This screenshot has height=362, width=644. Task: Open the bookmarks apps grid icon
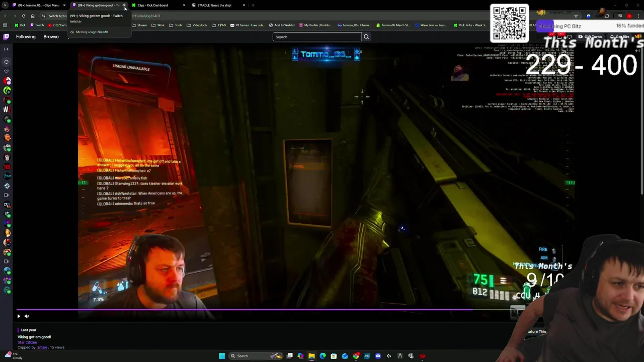[6, 25]
